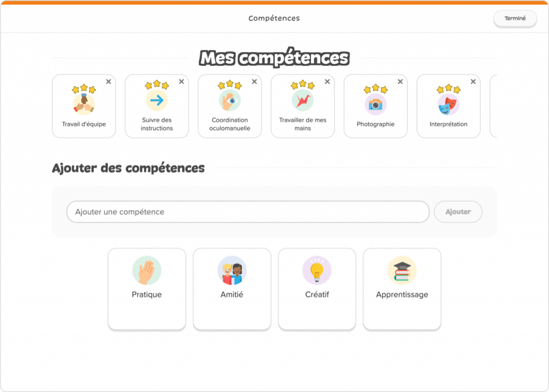Focus the Ajouter une compétence field
549x392 pixels.
(248, 212)
